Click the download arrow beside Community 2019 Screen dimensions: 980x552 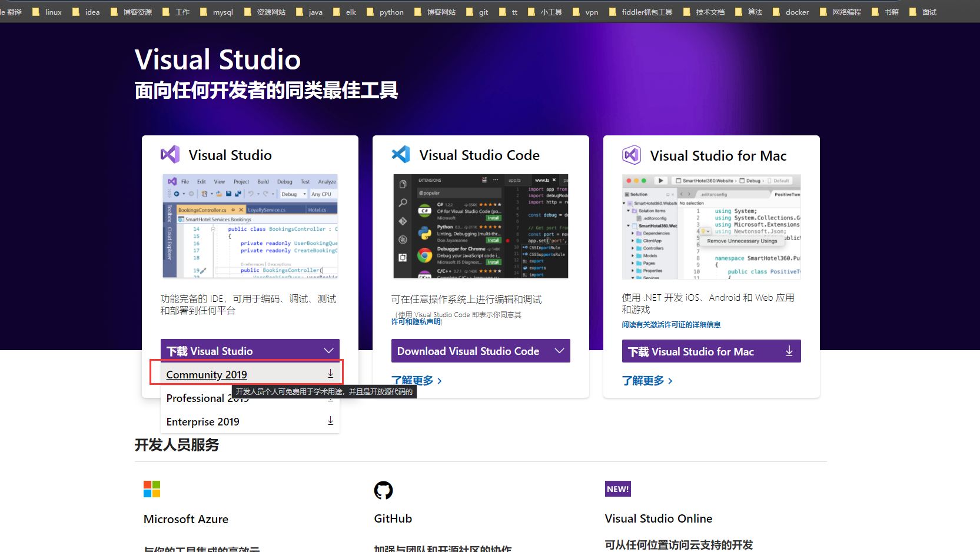(x=330, y=374)
